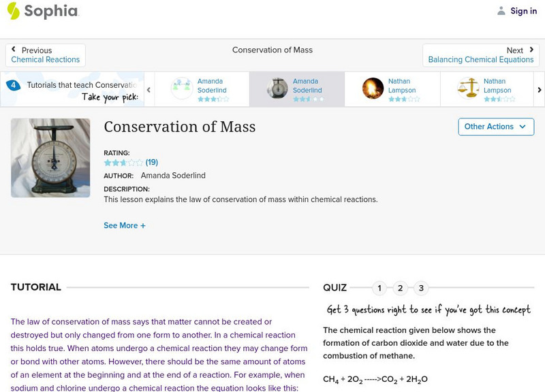Open the Other Actions dropdown
This screenshot has width=545, height=392.
(x=495, y=127)
